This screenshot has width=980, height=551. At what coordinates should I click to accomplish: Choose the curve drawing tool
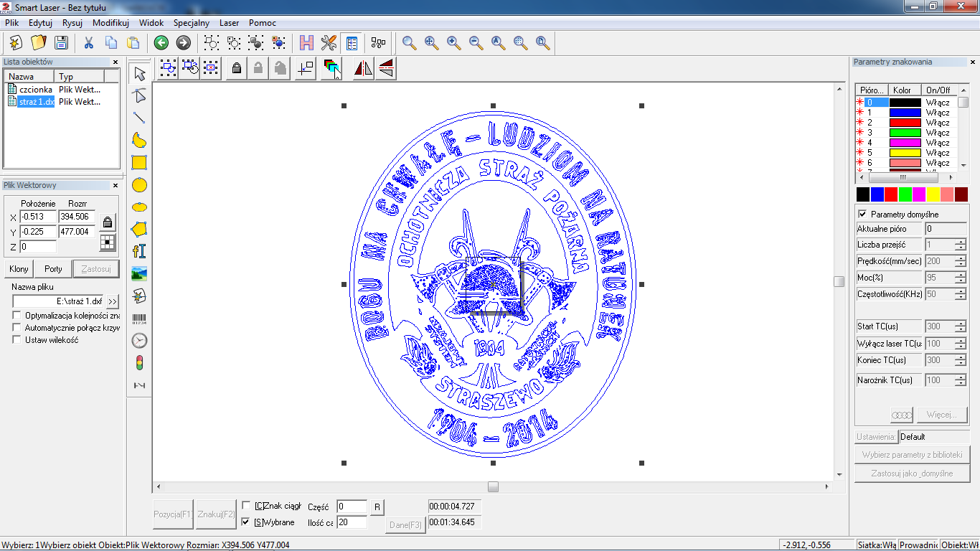pos(139,140)
